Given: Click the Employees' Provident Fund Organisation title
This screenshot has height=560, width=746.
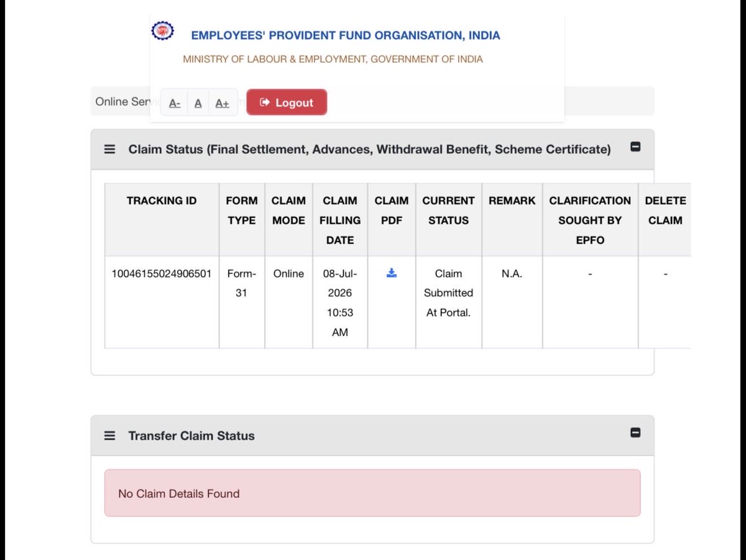Looking at the screenshot, I should [346, 35].
